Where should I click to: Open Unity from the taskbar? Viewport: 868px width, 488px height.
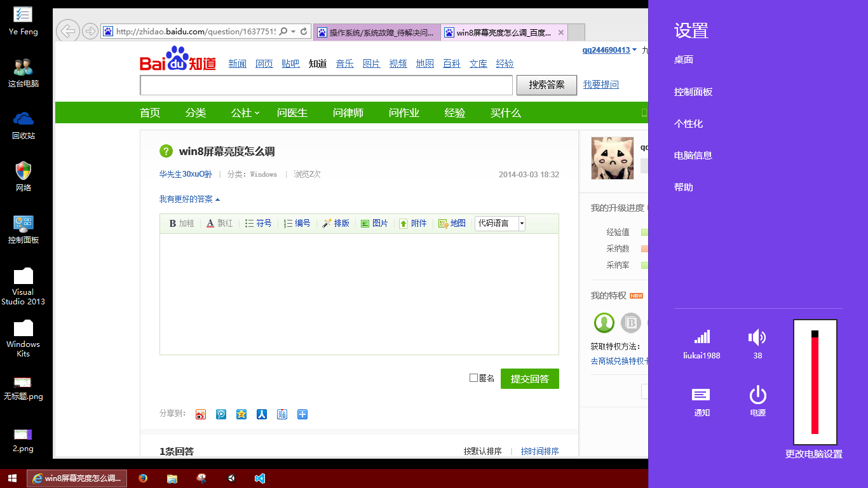click(231, 478)
